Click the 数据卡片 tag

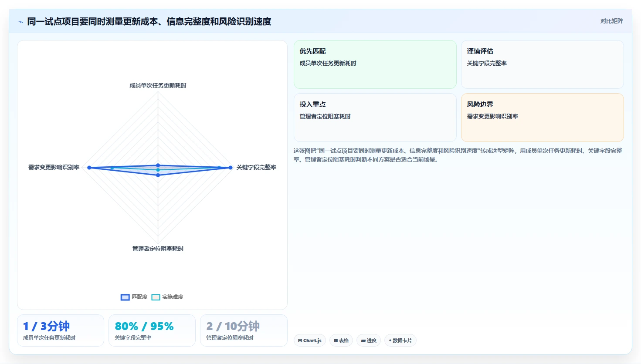pyautogui.click(x=400, y=340)
